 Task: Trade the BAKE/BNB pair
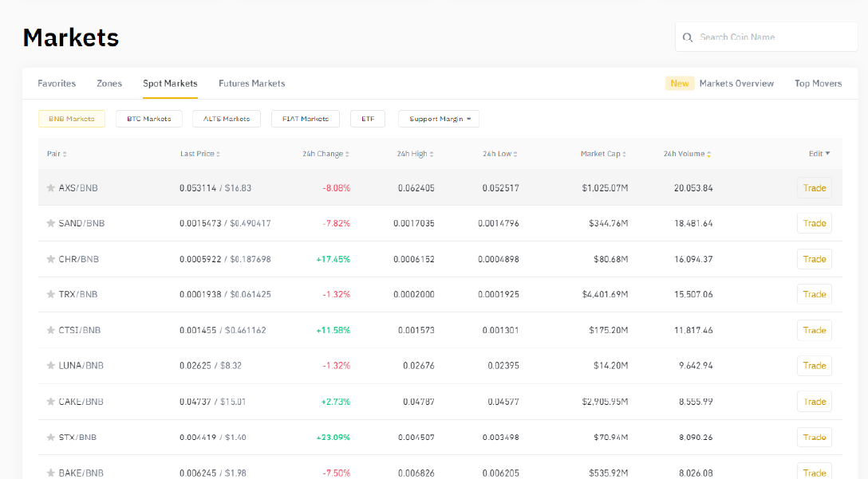(815, 472)
